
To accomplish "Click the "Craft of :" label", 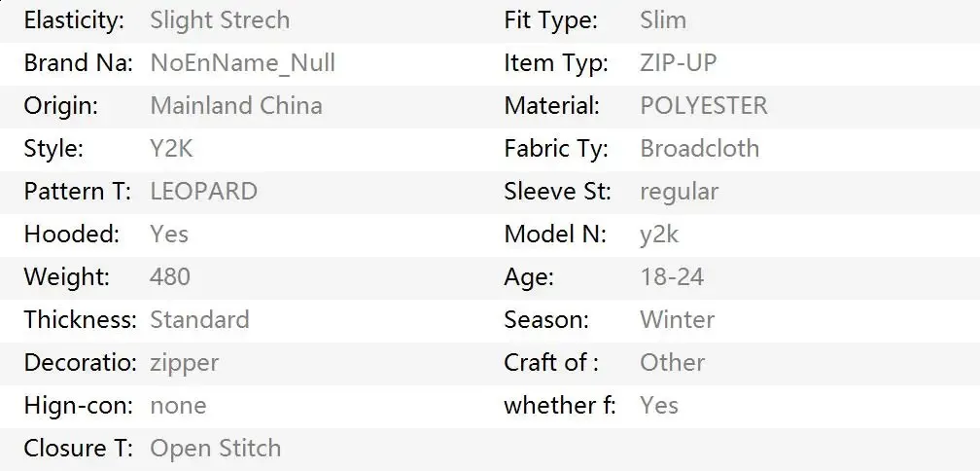I will (550, 363).
